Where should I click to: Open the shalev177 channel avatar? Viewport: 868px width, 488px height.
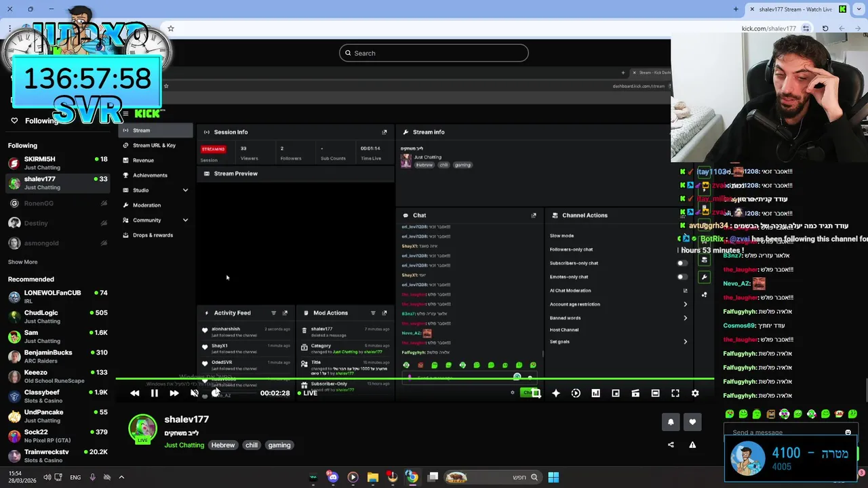[x=142, y=428]
